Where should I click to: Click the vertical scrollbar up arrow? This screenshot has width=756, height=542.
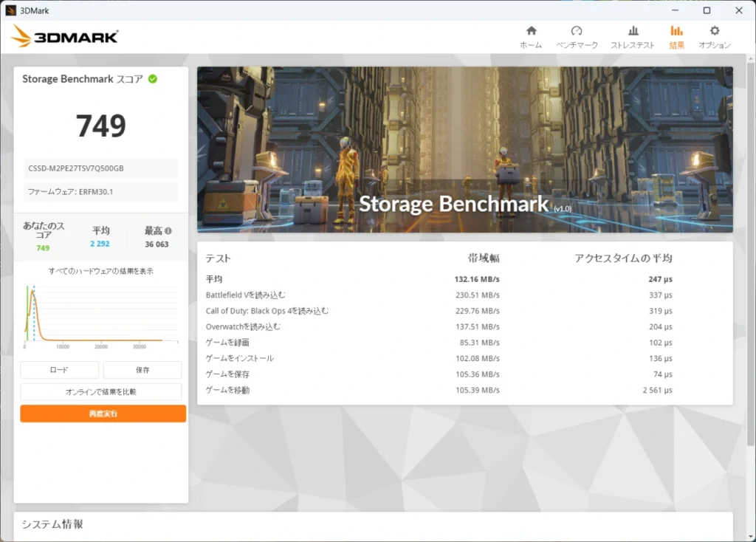751,59
